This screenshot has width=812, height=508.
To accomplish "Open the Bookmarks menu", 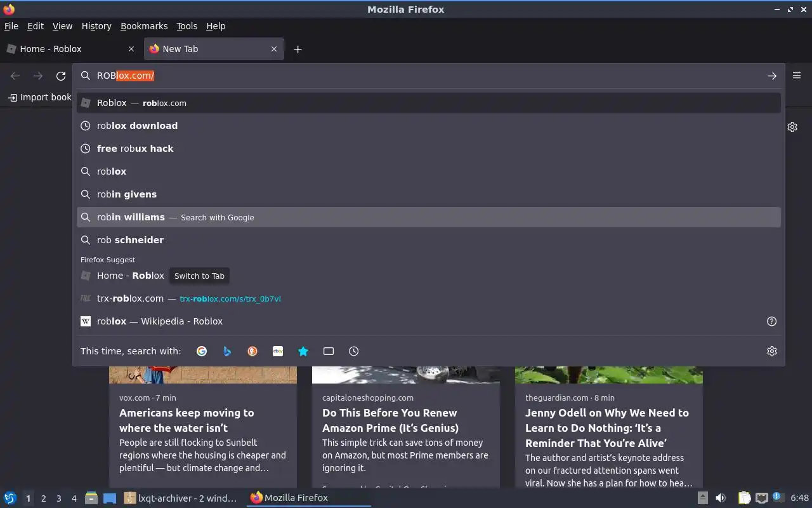I will (x=144, y=26).
